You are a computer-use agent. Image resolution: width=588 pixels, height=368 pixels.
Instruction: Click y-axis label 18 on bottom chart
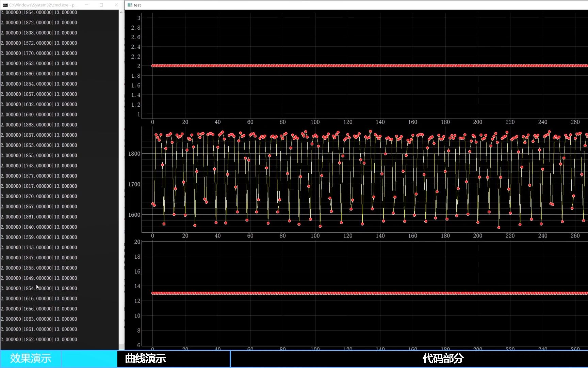coord(137,257)
